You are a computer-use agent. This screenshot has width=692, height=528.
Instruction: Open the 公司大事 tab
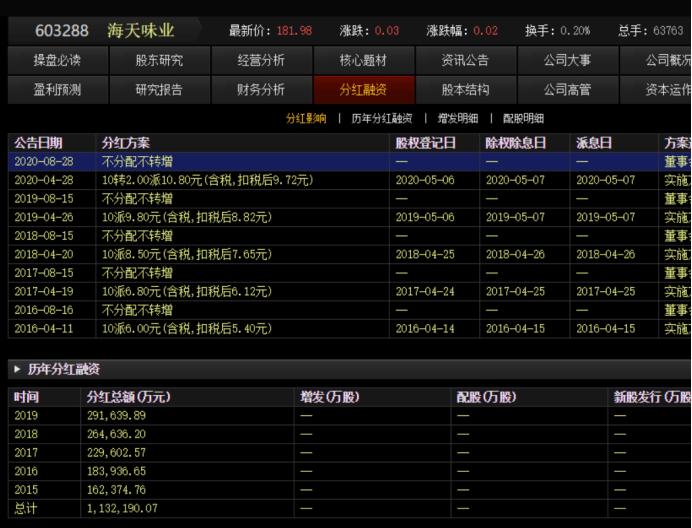click(x=568, y=60)
